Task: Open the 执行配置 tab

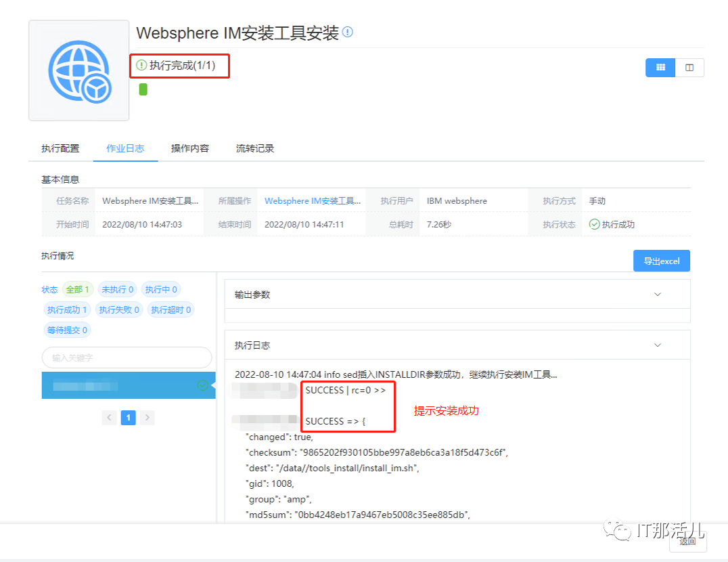Action: pyautogui.click(x=60, y=148)
